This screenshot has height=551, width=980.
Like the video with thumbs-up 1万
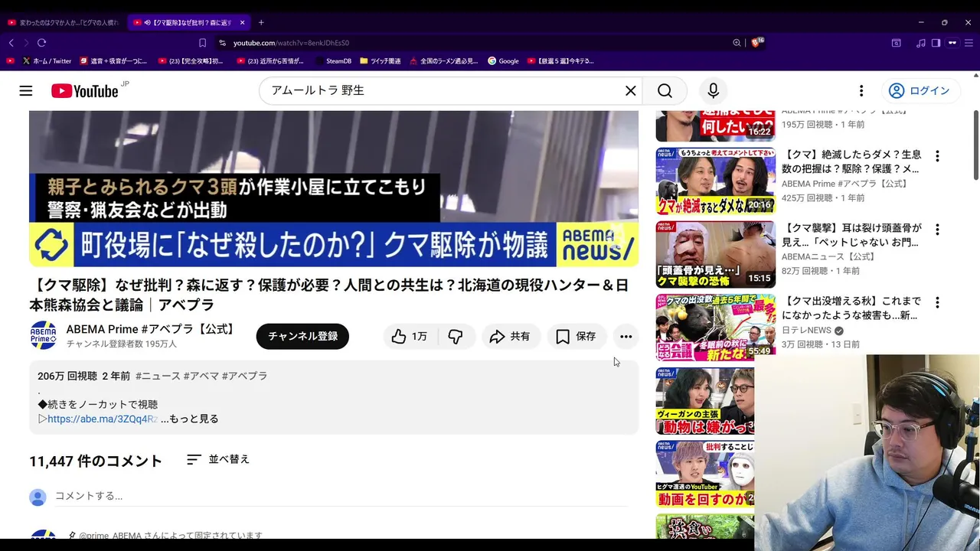[x=410, y=337]
